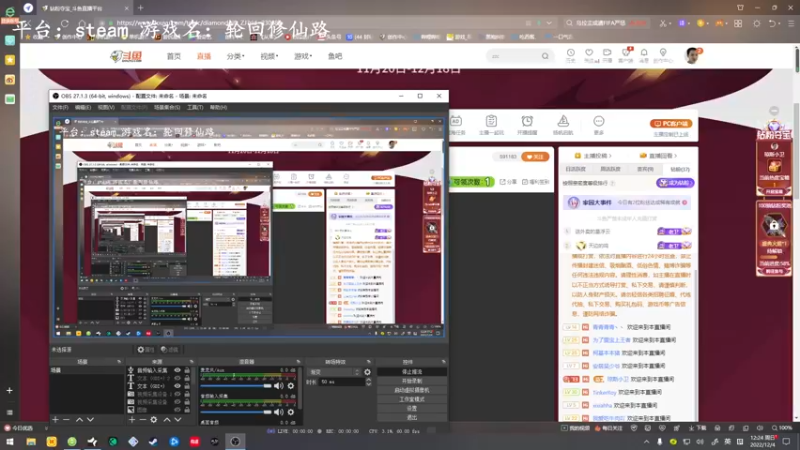Toggle the lock for 图像 source

click(187, 409)
